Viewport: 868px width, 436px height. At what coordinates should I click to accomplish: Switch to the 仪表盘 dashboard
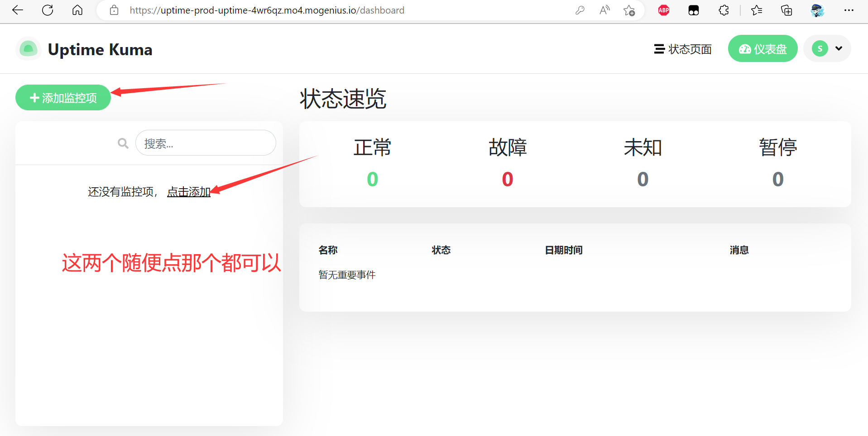(762, 49)
